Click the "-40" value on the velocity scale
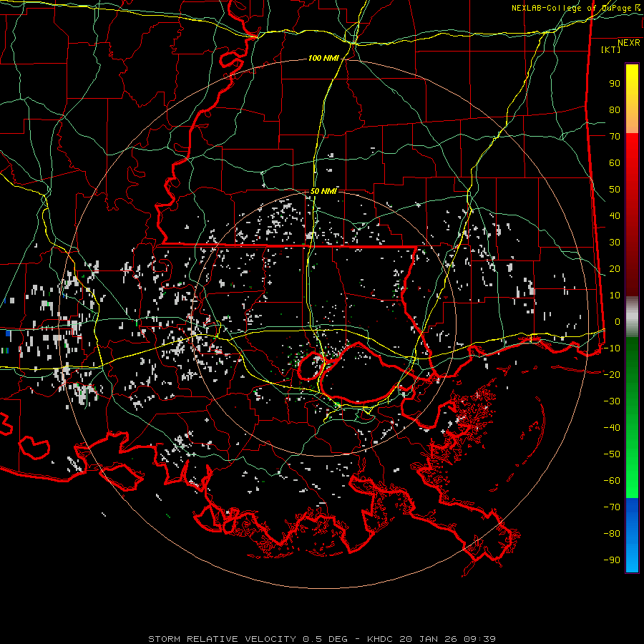The width and height of the screenshot is (644, 644). [x=612, y=428]
